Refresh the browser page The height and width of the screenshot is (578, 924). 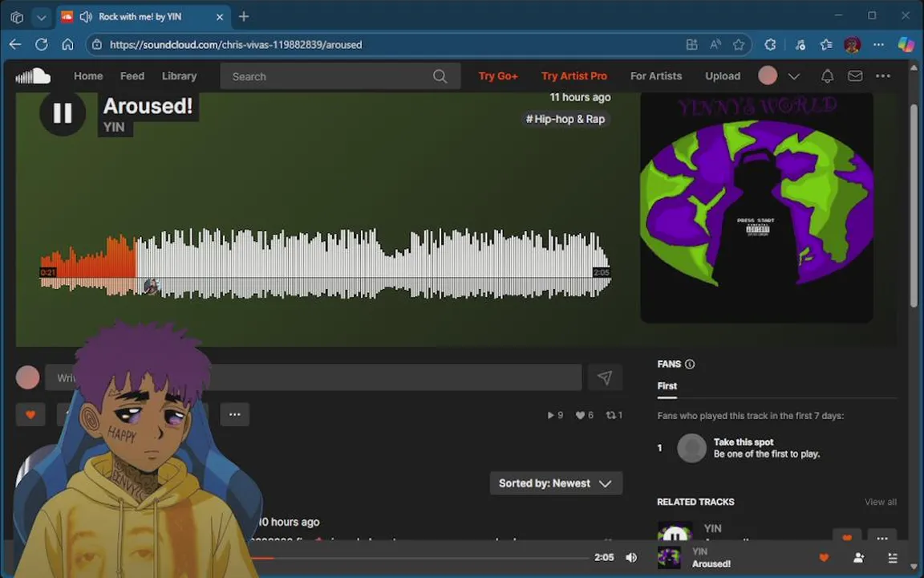tap(41, 44)
